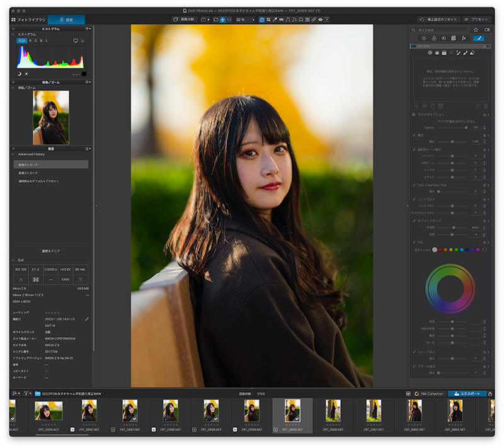Show G channel in histogram

click(36, 41)
